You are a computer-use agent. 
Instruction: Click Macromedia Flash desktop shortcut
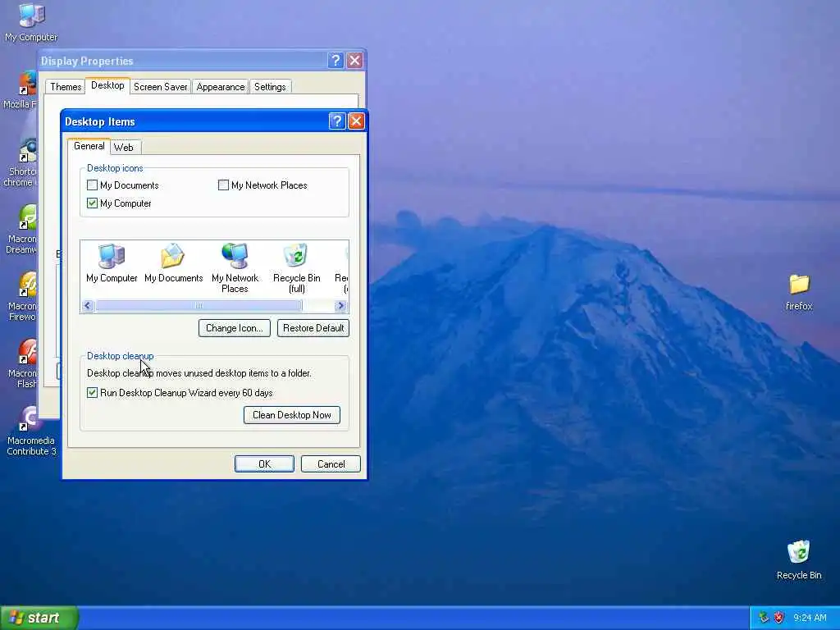tap(22, 364)
